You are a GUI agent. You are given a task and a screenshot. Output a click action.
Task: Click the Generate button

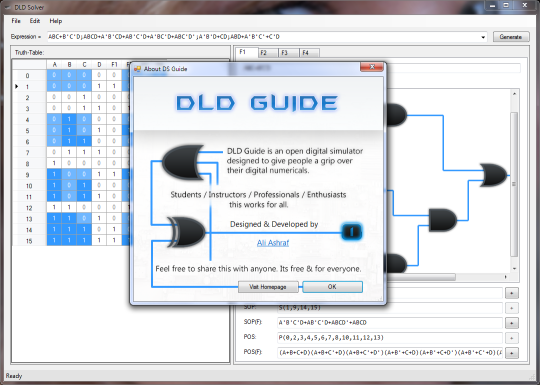(511, 37)
